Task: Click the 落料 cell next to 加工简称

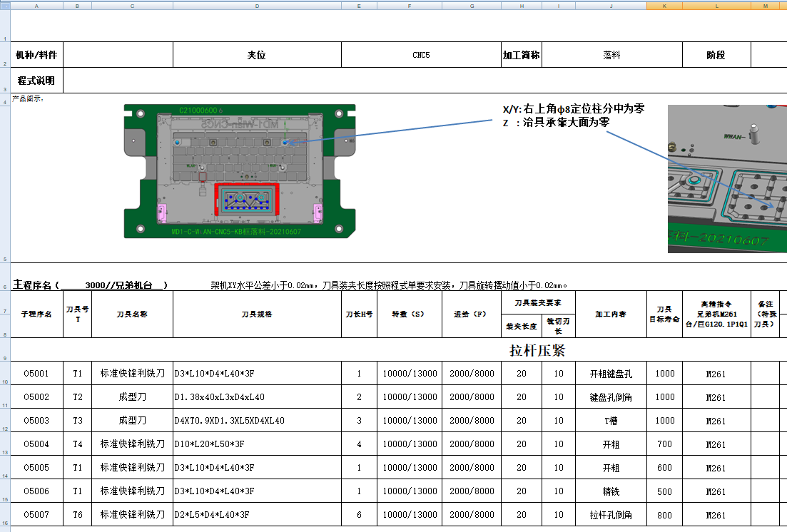Action: (x=610, y=54)
